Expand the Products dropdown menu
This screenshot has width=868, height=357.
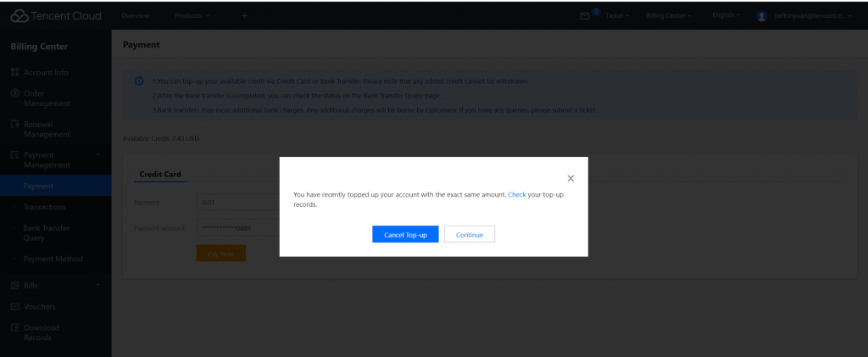pyautogui.click(x=192, y=16)
